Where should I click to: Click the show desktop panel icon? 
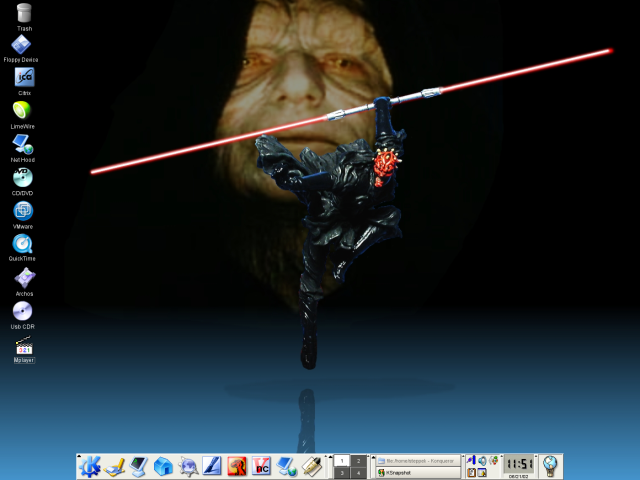coord(114,467)
